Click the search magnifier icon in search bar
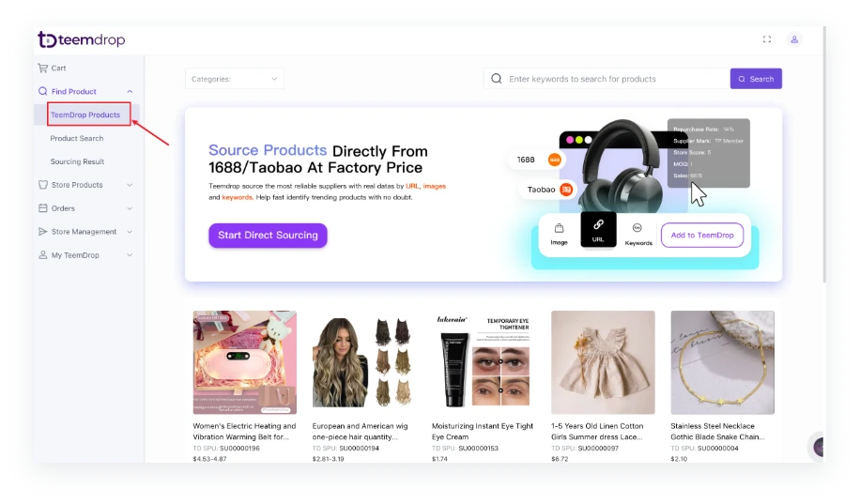Viewport: 860px width, 504px height. pyautogui.click(x=497, y=79)
